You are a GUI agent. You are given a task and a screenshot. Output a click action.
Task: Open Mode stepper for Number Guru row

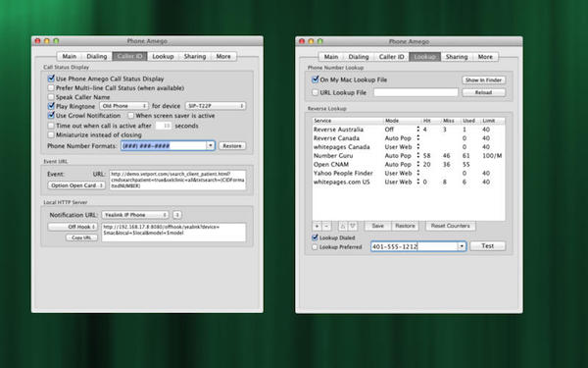pyautogui.click(x=418, y=155)
